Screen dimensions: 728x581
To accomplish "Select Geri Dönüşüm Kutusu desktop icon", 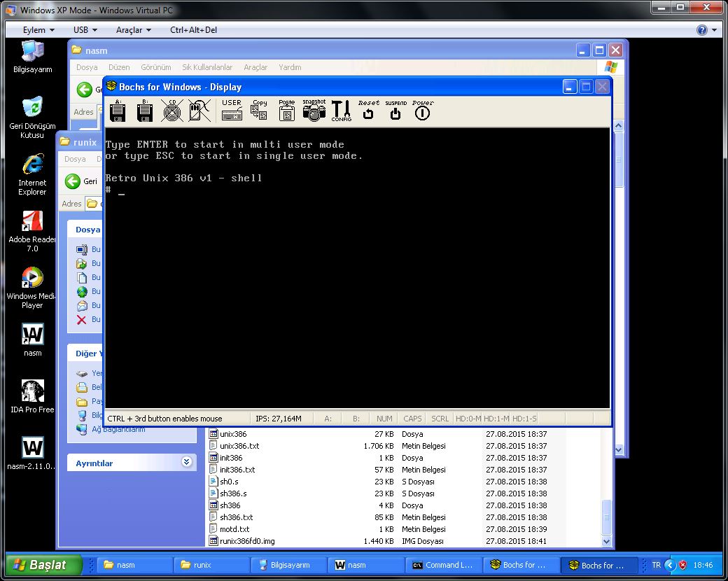I will (32, 118).
